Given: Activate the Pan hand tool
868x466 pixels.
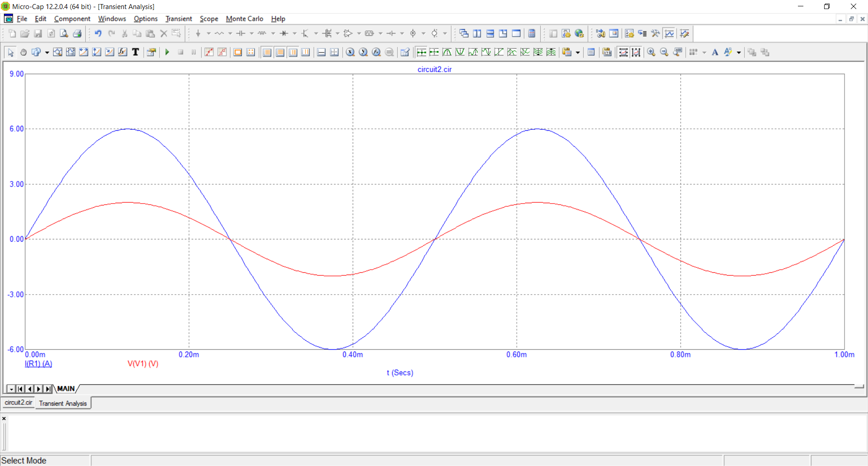Looking at the screenshot, I should (24, 52).
